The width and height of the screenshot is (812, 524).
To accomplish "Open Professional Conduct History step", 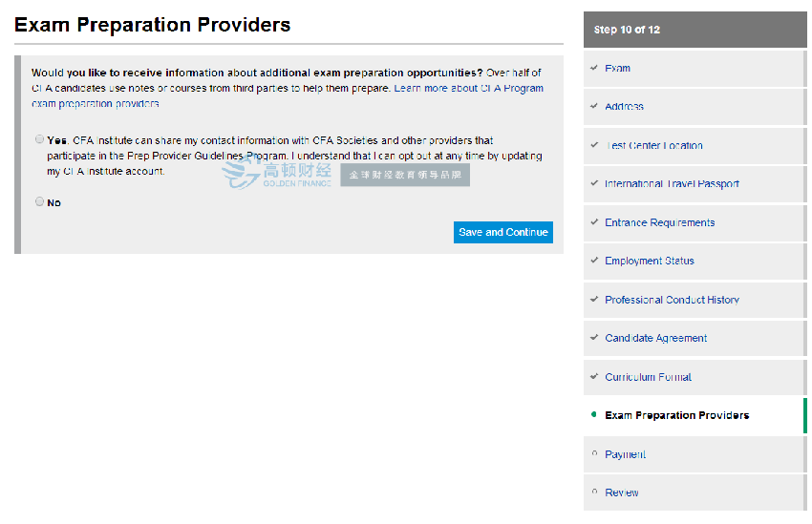I will (672, 300).
